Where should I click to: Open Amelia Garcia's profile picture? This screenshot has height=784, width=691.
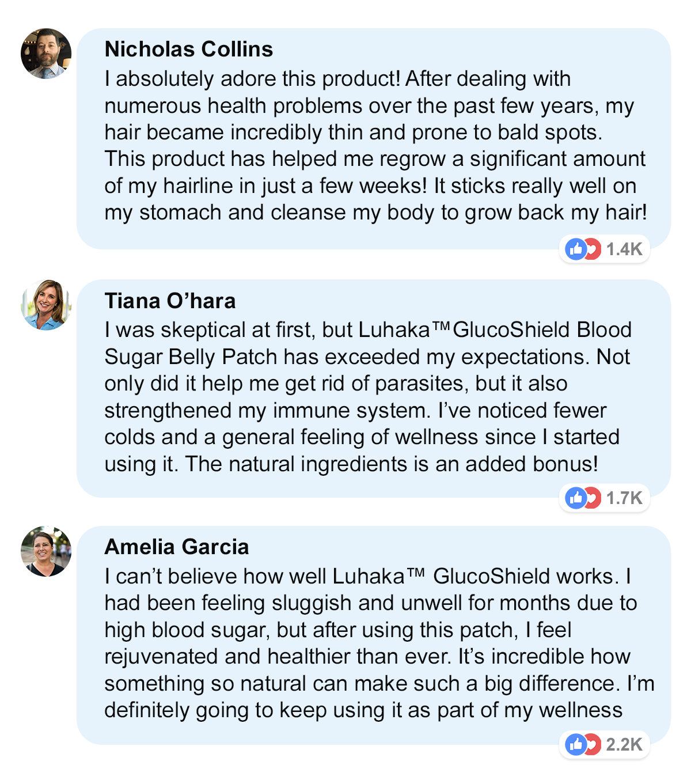pos(46,551)
